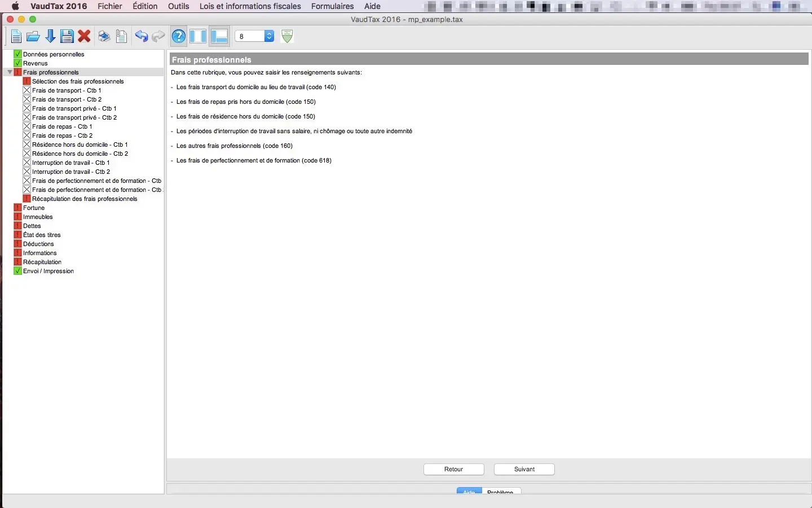The width and height of the screenshot is (812, 508).
Task: Select Données personnelles in the tree
Action: tap(54, 54)
